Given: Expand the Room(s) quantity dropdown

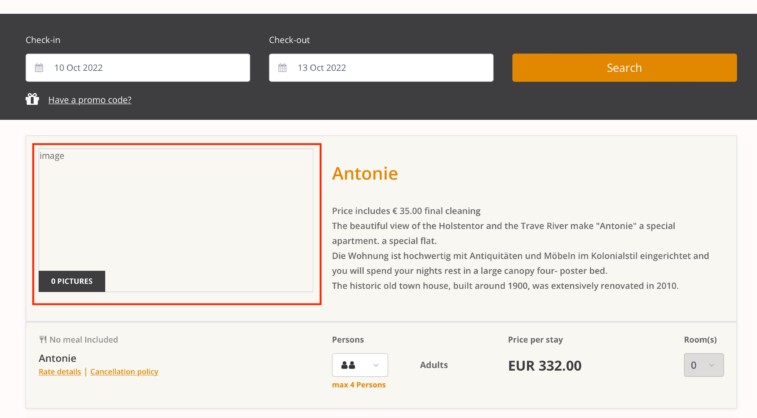Looking at the screenshot, I should tap(703, 365).
